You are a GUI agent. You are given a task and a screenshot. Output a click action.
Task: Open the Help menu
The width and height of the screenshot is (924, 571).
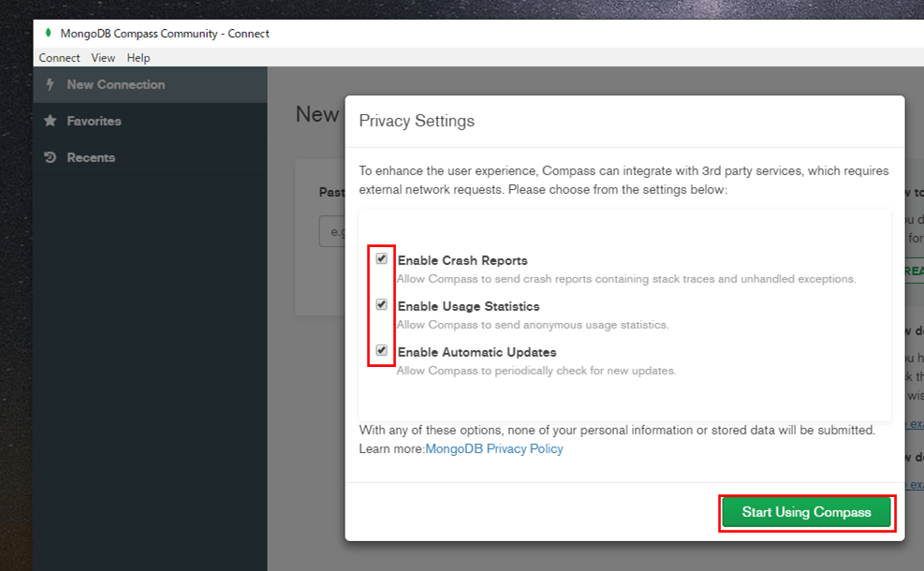coord(139,58)
